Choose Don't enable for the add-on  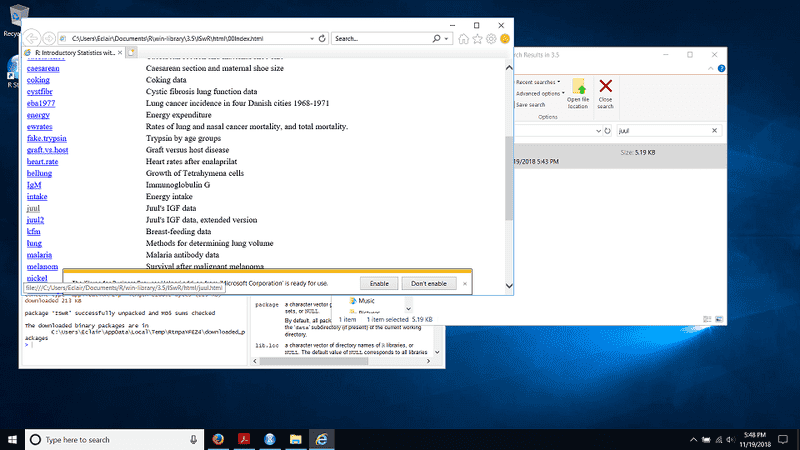point(428,283)
